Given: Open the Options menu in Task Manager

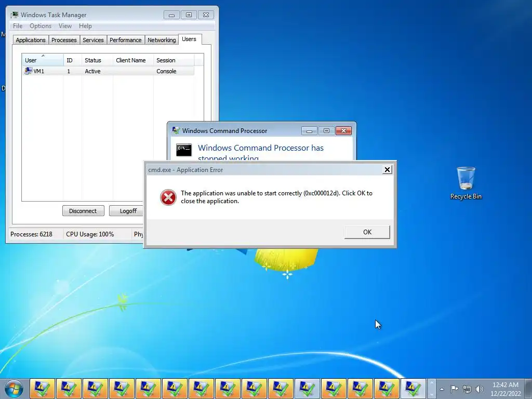Looking at the screenshot, I should coord(41,26).
